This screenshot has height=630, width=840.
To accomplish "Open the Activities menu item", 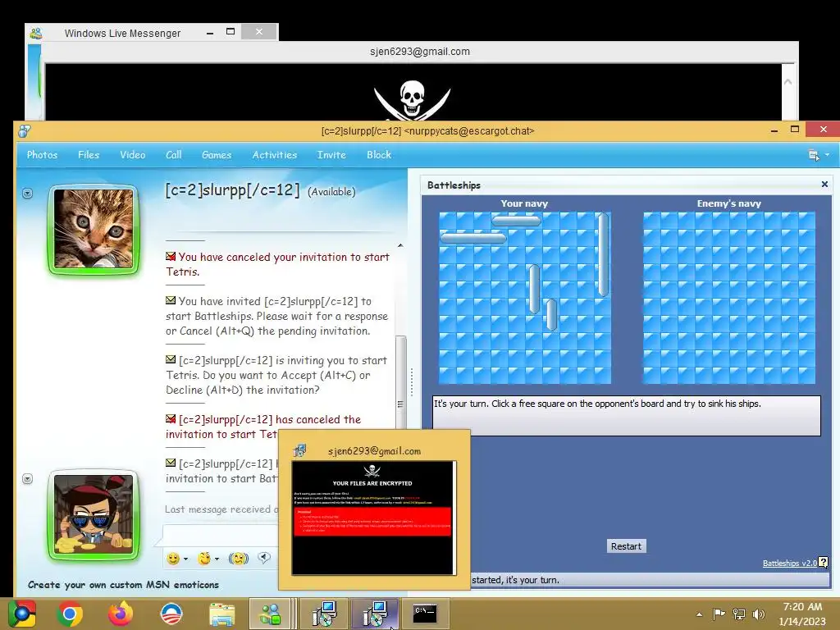I will pyautogui.click(x=274, y=155).
